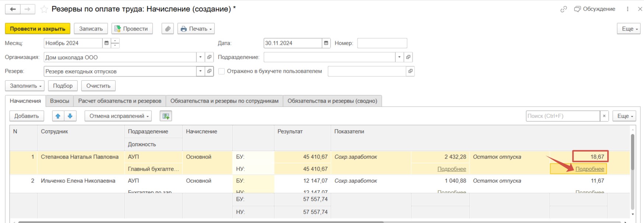Click highlighted Подробнее link under Остаток отпуска
This screenshot has height=223, width=644.
pos(589,169)
